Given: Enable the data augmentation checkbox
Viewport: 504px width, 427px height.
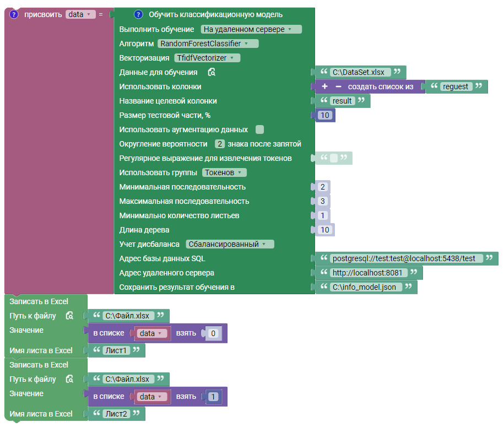Looking at the screenshot, I should (x=260, y=129).
